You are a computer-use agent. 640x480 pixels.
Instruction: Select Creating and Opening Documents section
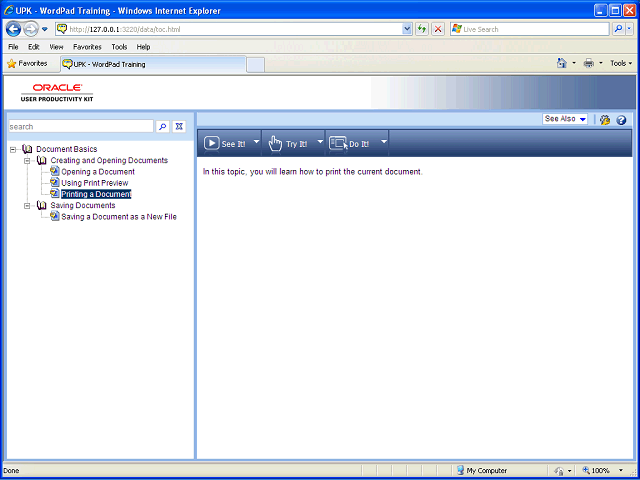pyautogui.click(x=109, y=160)
